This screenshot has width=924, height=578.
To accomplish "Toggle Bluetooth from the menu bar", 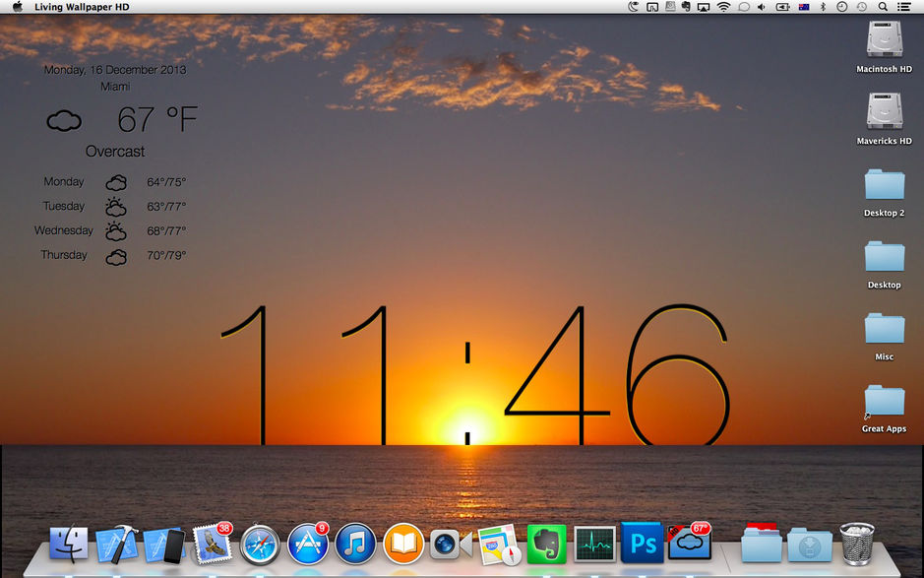I will click(x=823, y=7).
